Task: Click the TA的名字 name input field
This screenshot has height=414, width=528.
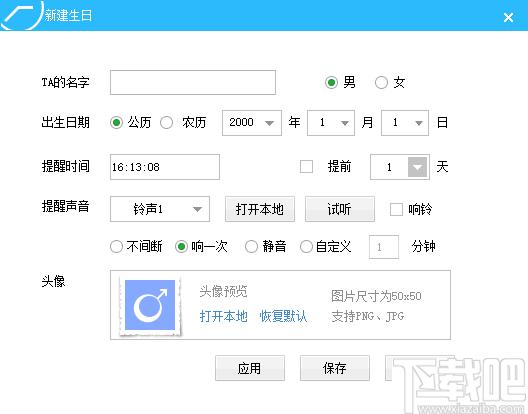Action: (193, 83)
